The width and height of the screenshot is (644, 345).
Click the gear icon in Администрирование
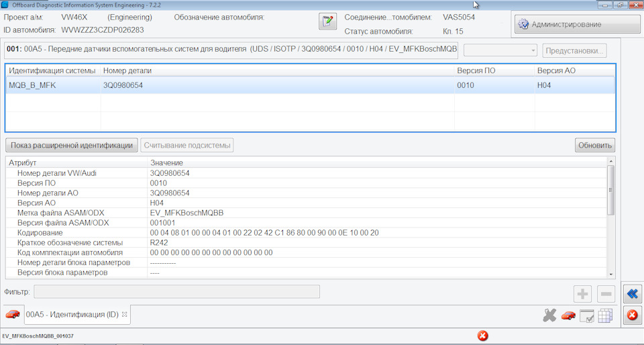point(523,24)
